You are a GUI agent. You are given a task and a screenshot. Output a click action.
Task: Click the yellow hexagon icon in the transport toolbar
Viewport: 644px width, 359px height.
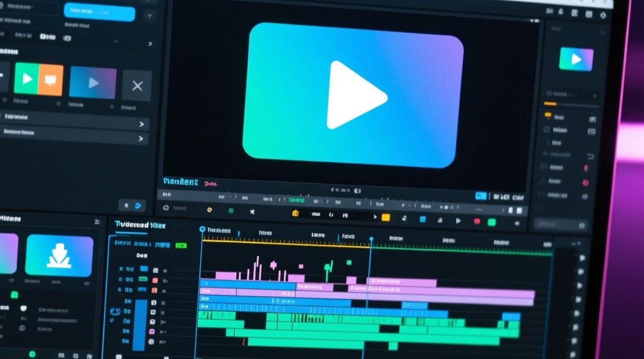tap(209, 210)
